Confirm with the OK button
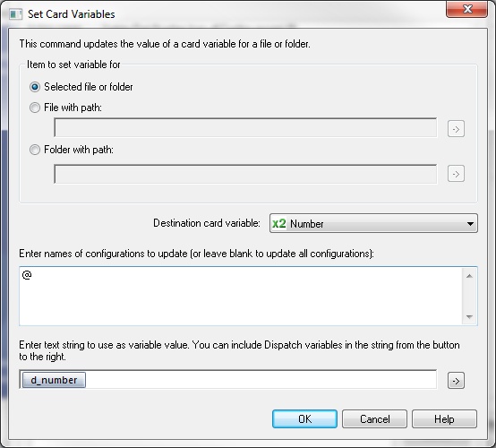This screenshot has height=448, width=496. click(304, 419)
